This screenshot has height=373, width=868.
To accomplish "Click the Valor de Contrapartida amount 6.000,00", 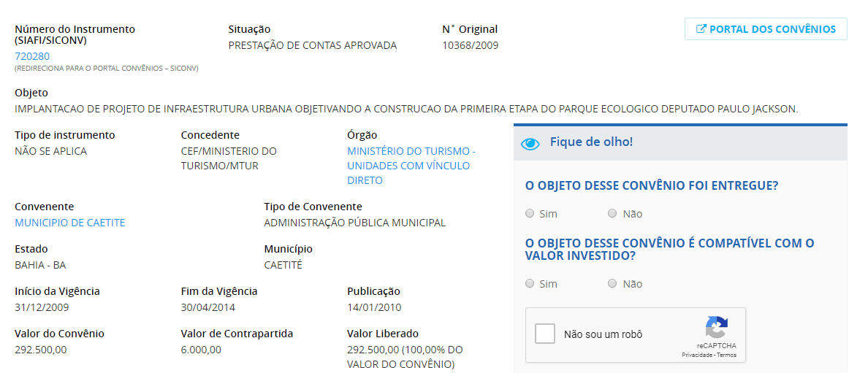I will point(201,350).
